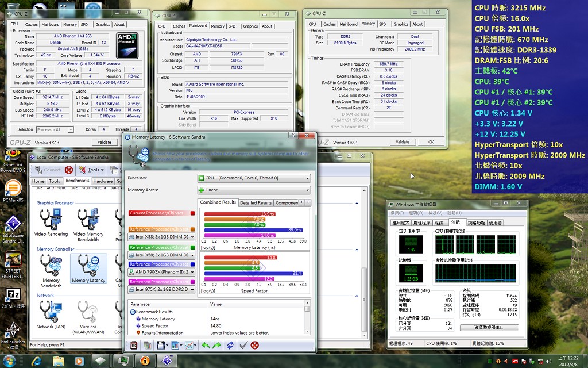Click the copy results icon in Memory Latency toolbar
Screen dimensions: 588x368
pos(147,345)
